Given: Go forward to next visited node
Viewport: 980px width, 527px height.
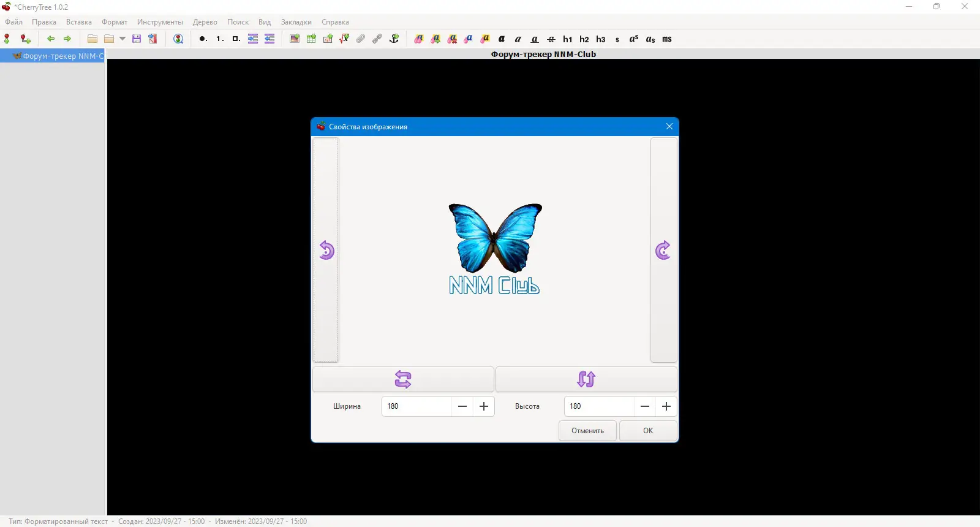Looking at the screenshot, I should tap(67, 39).
